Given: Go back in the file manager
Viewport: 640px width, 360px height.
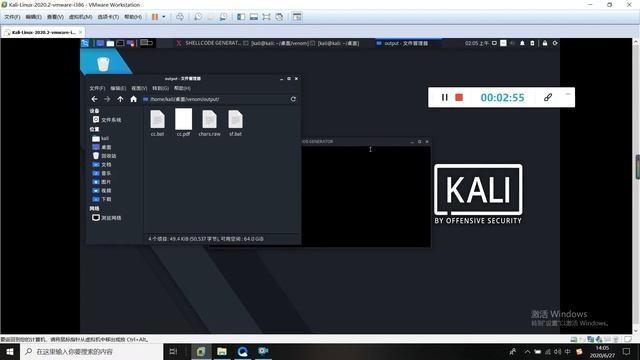Looking at the screenshot, I should (94, 99).
